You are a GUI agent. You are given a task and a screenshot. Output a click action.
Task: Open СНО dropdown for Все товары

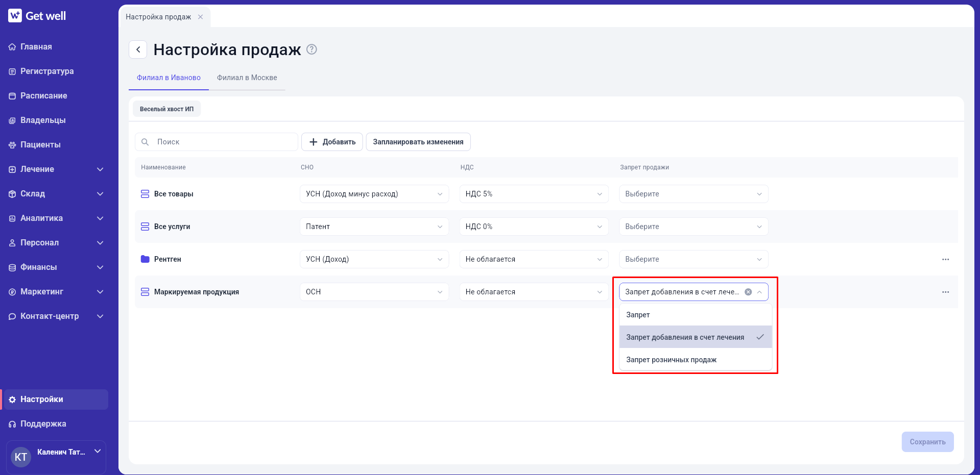coord(374,194)
